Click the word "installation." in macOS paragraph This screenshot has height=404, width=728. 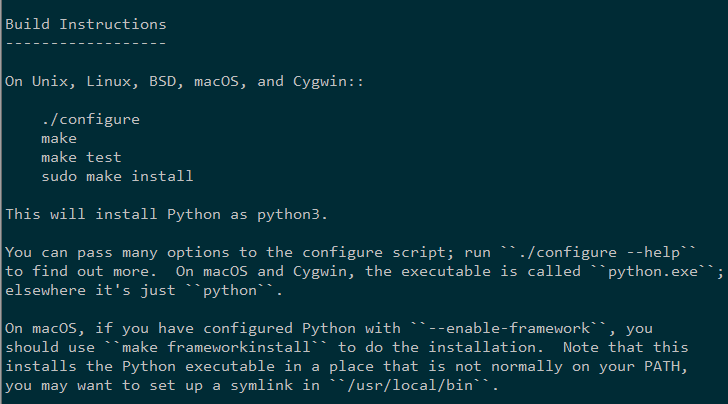click(x=486, y=347)
